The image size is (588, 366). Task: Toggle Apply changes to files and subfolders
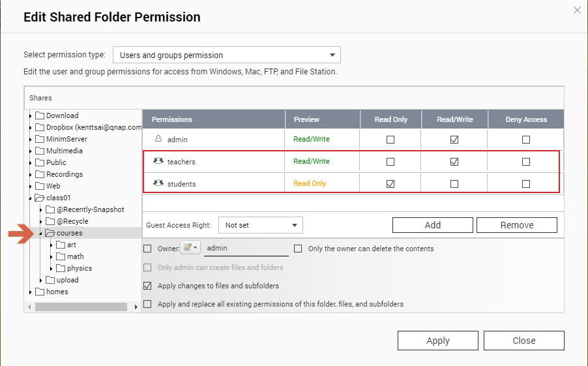[147, 286]
